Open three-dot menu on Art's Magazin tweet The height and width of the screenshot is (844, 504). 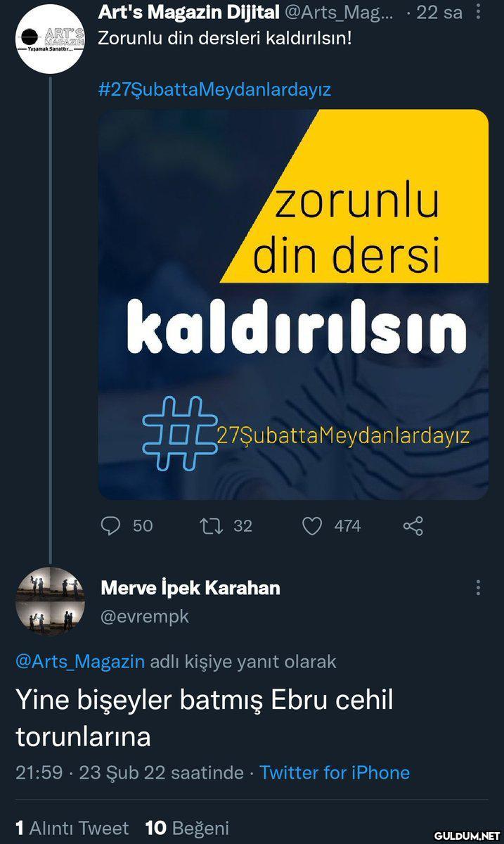[x=478, y=11]
